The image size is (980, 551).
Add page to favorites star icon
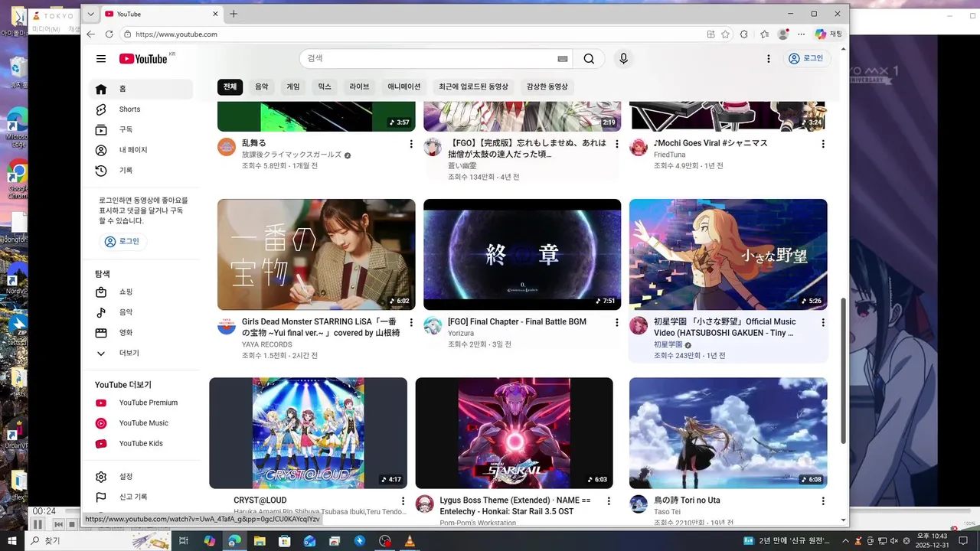[725, 34]
